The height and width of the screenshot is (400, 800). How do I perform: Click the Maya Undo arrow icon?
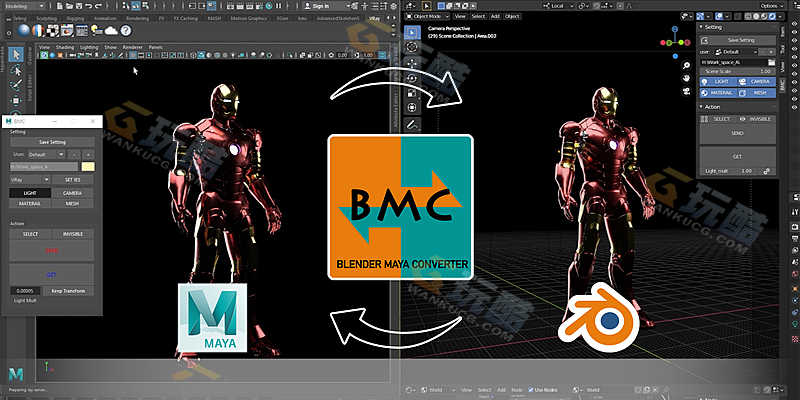tap(88, 6)
